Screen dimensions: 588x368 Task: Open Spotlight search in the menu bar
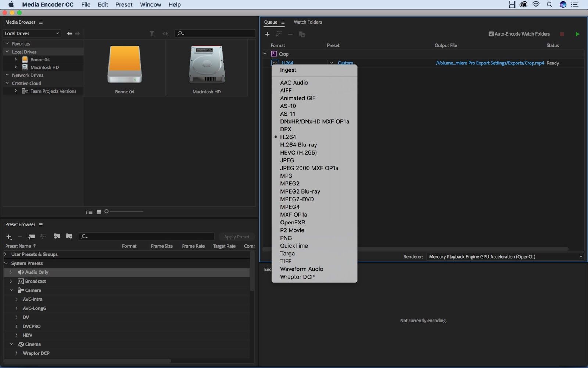tap(549, 4)
